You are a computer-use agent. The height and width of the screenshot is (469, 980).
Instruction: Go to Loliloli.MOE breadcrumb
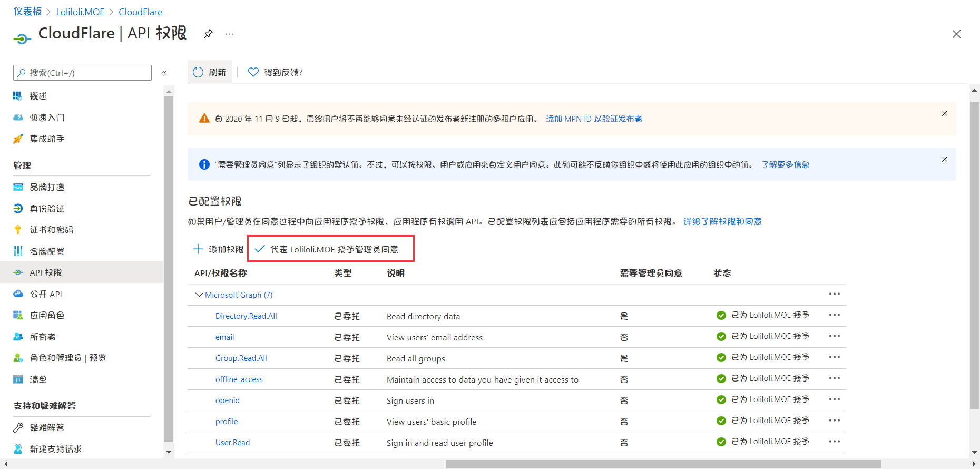(80, 12)
